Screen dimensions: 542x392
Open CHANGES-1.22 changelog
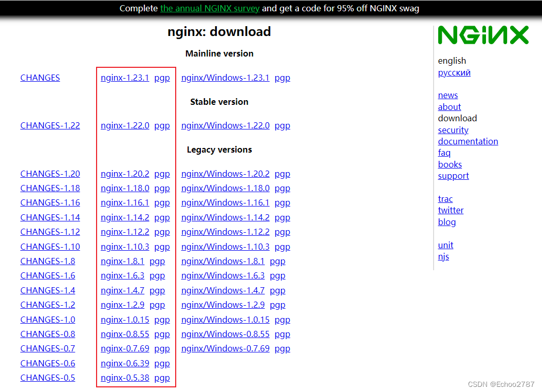[x=50, y=125]
